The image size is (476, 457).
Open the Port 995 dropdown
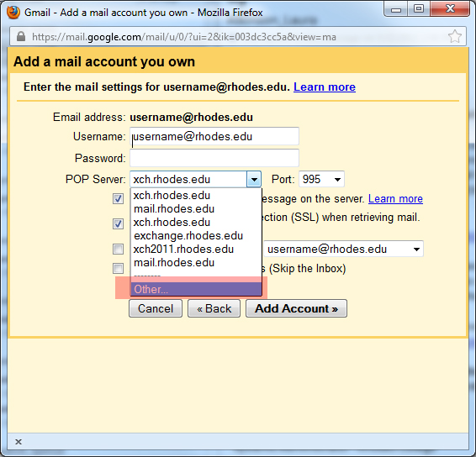pos(321,179)
